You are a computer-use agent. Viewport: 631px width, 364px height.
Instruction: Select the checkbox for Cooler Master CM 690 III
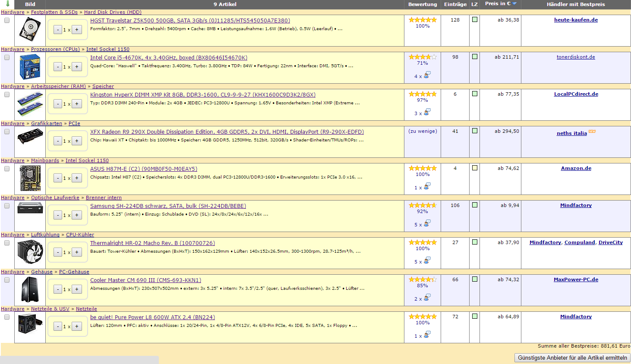click(x=7, y=280)
